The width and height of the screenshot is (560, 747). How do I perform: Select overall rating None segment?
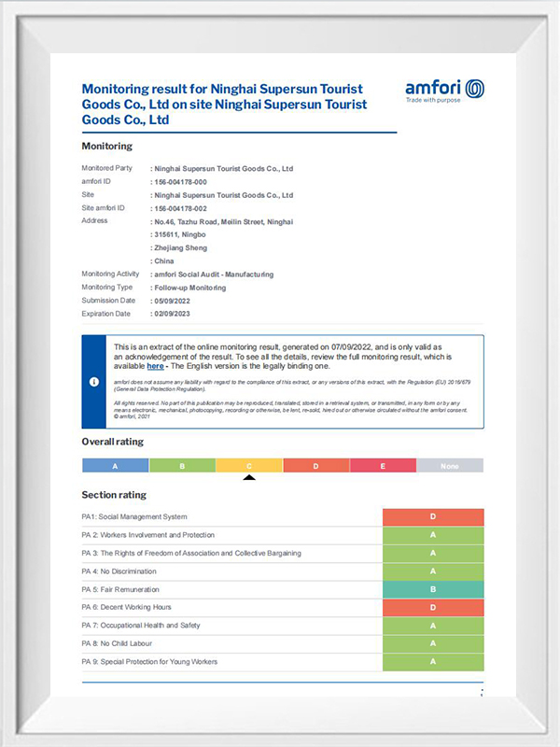pyautogui.click(x=450, y=465)
